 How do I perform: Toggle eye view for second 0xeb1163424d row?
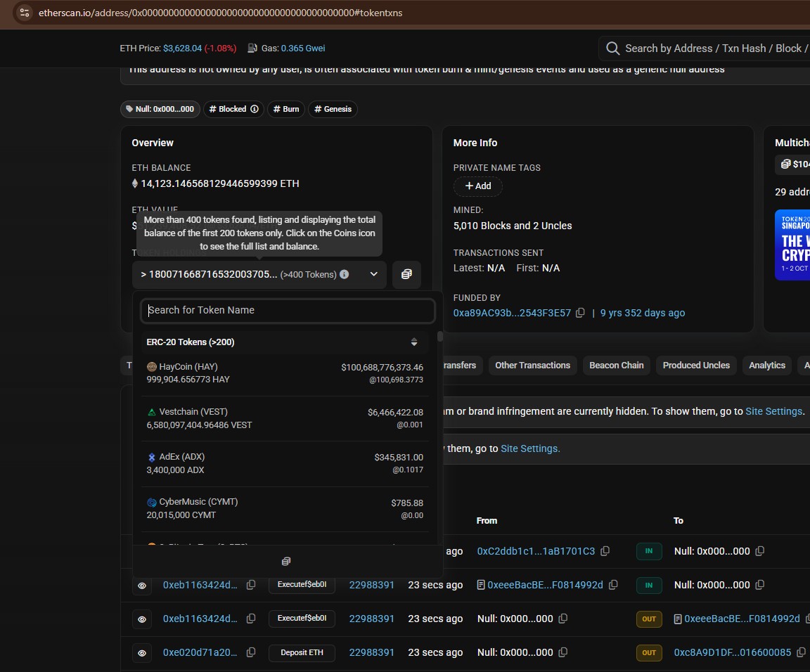(x=142, y=619)
